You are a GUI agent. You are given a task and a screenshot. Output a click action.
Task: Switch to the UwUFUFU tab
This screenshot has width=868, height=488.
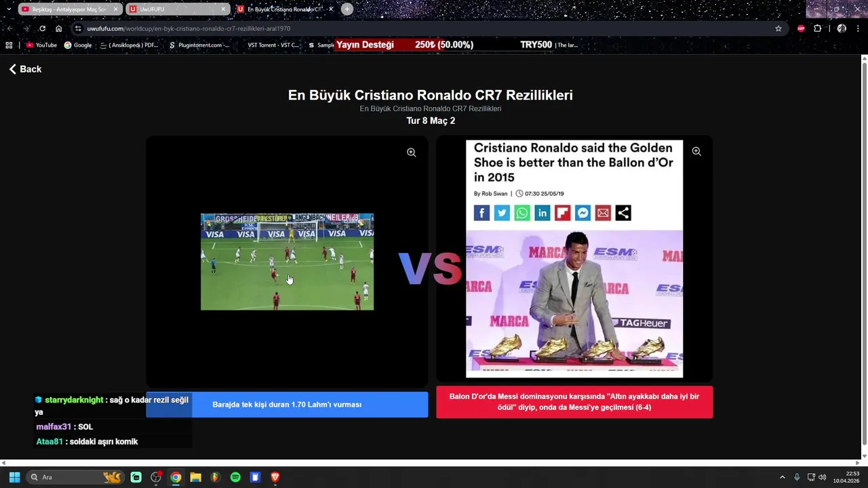(178, 9)
